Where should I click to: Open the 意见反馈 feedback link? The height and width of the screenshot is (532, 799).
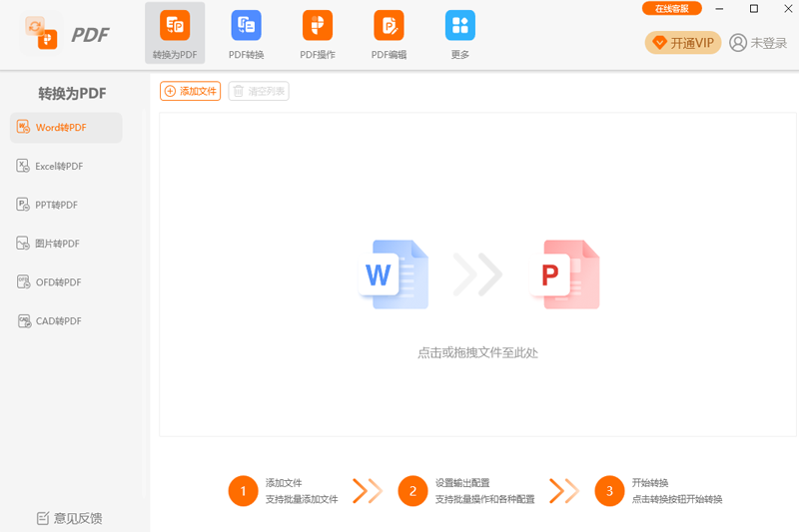tap(70, 518)
